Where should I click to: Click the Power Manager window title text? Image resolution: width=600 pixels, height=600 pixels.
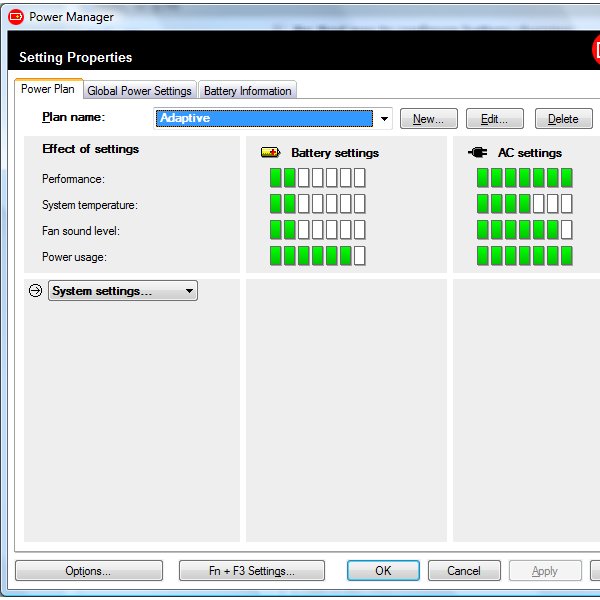(72, 17)
